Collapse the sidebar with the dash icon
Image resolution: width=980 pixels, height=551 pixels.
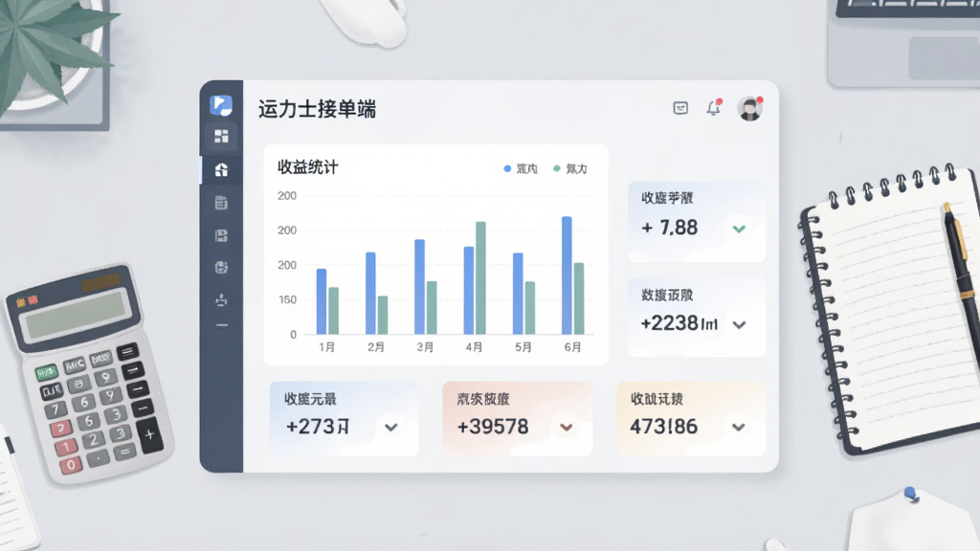[x=221, y=325]
